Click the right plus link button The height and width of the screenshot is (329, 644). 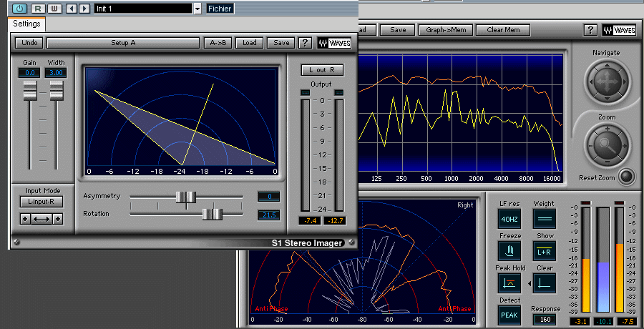pos(58,220)
